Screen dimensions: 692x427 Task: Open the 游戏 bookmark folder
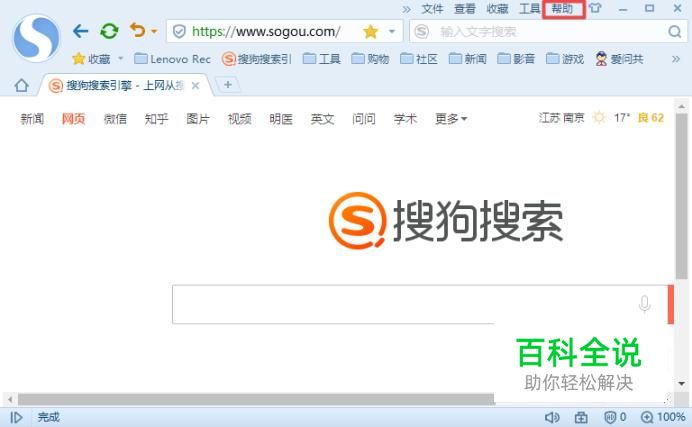click(x=565, y=59)
